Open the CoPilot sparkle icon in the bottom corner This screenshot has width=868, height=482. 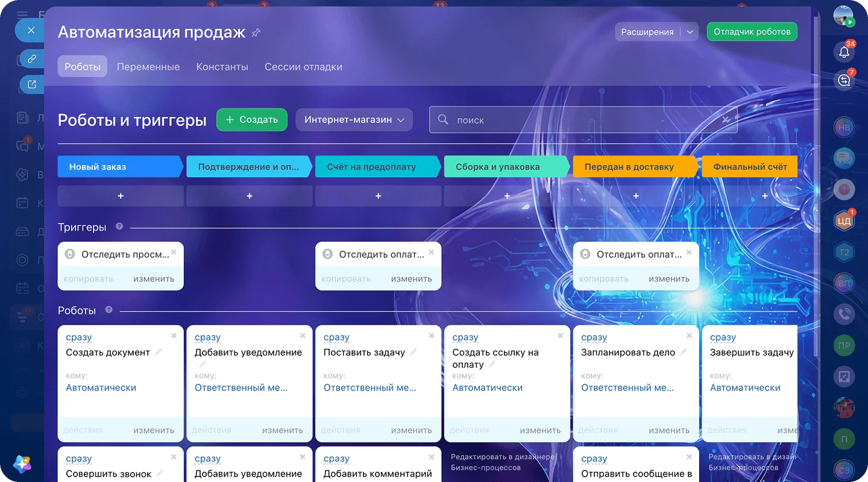point(22,463)
